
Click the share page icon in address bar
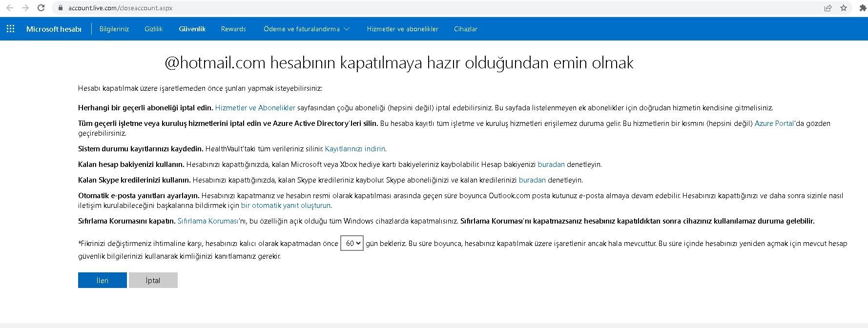click(x=828, y=8)
